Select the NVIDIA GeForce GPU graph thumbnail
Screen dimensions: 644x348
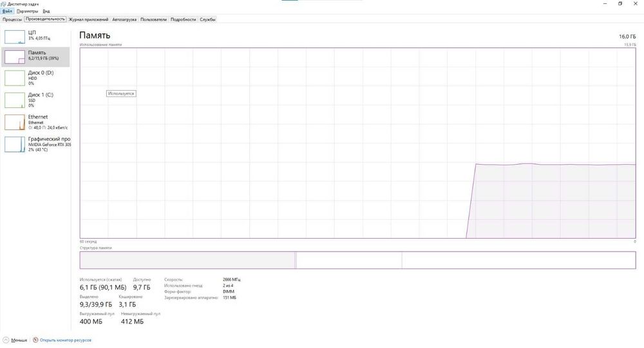(x=15, y=144)
